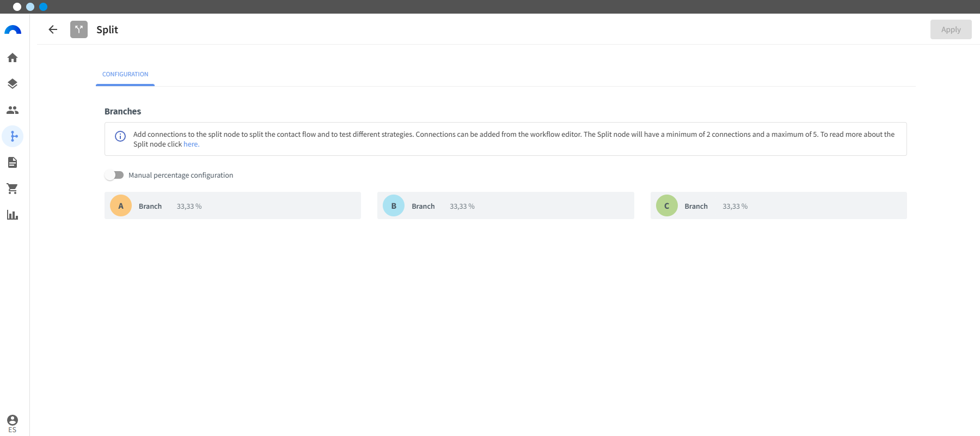The image size is (980, 436).
Task: Click the gray Split node icon
Action: point(79,29)
